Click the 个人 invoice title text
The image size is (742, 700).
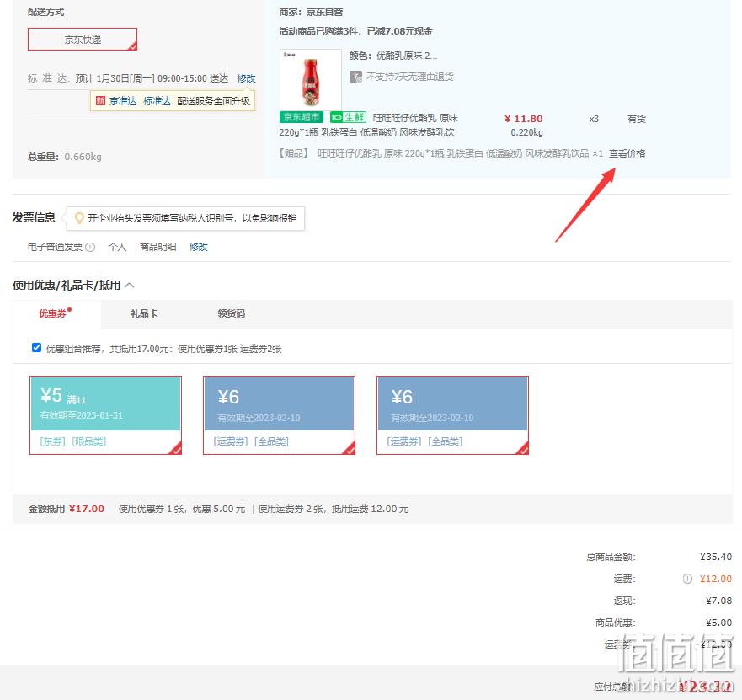point(117,247)
